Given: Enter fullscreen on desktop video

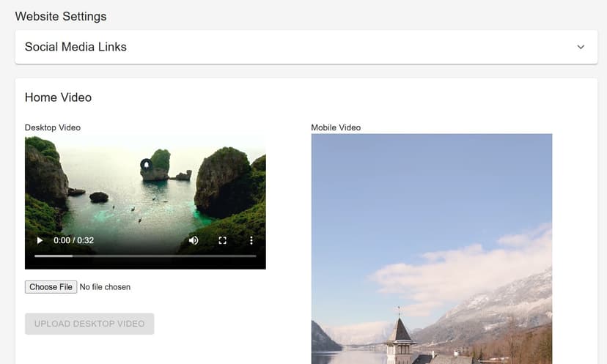Looking at the screenshot, I should pos(222,241).
